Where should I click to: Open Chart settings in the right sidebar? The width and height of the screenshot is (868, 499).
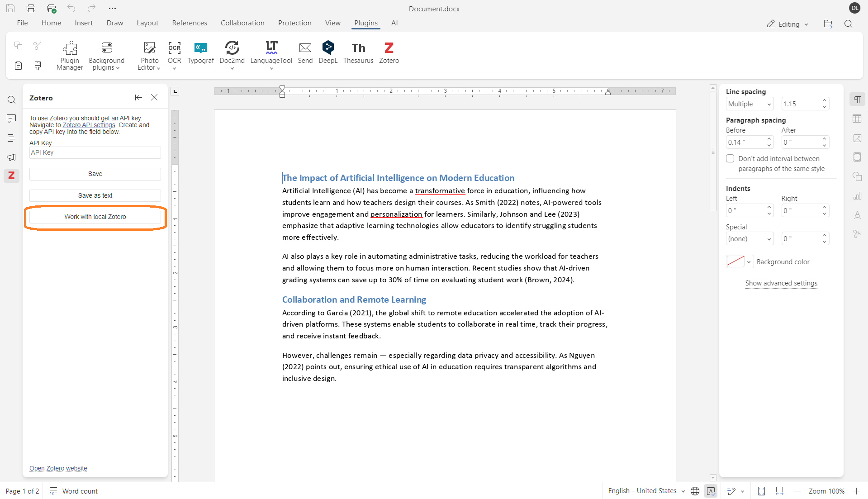(858, 196)
